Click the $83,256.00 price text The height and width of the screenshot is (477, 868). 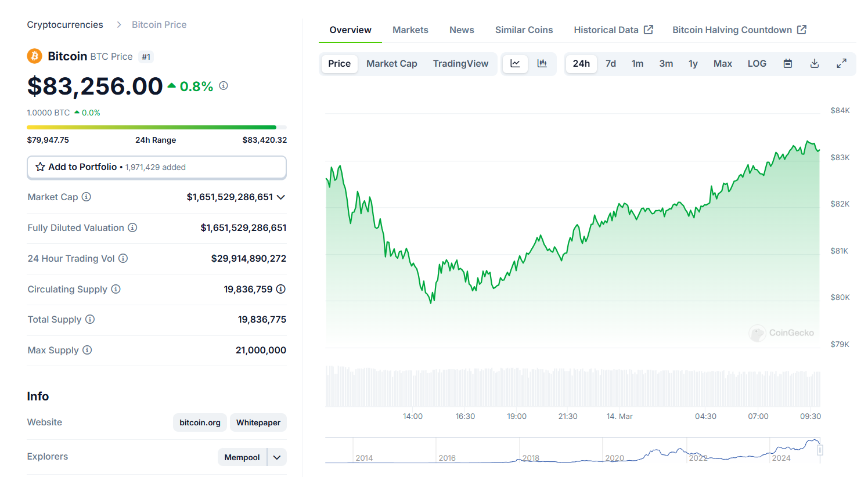tap(95, 86)
